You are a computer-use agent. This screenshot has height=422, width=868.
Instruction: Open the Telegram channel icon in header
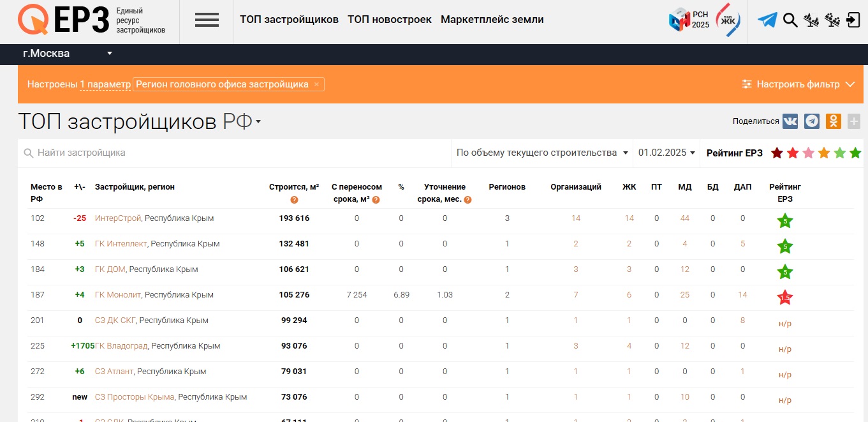[767, 20]
